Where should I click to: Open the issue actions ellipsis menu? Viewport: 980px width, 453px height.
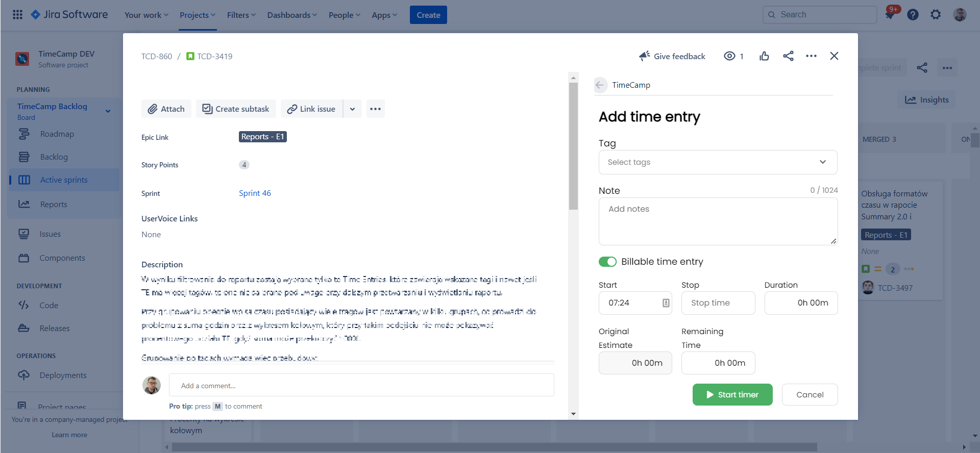tap(811, 56)
